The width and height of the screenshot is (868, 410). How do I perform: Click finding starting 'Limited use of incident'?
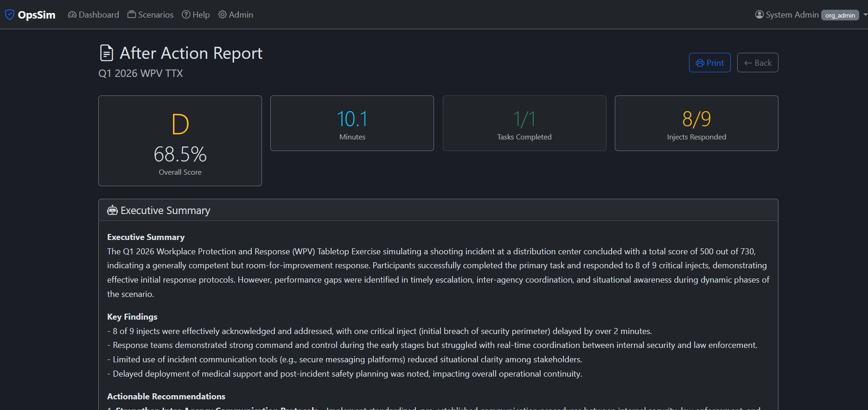click(x=345, y=360)
